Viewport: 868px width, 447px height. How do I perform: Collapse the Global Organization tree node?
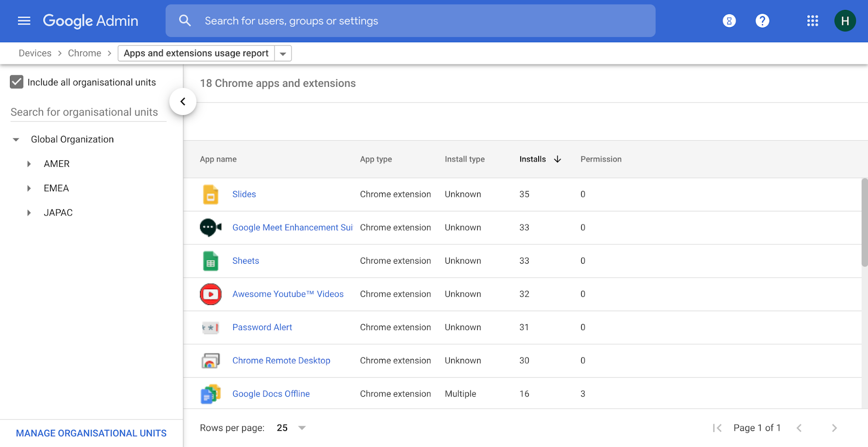[x=16, y=140]
